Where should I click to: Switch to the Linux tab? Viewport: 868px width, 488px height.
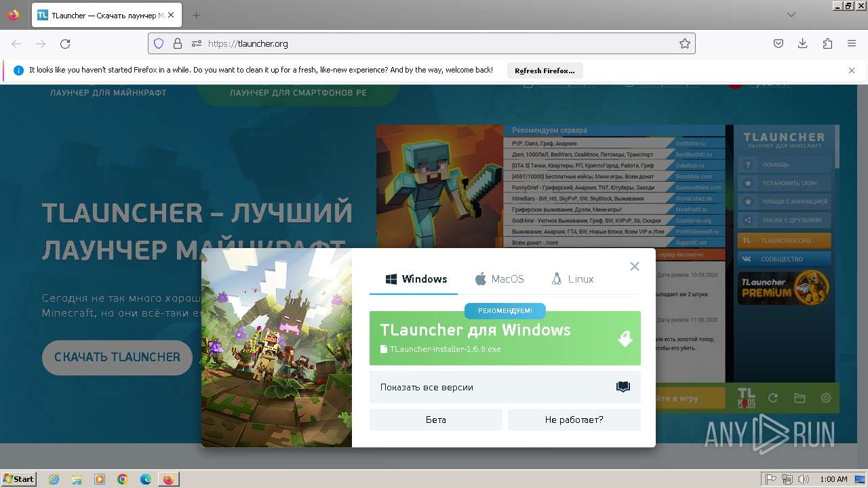[x=572, y=279]
